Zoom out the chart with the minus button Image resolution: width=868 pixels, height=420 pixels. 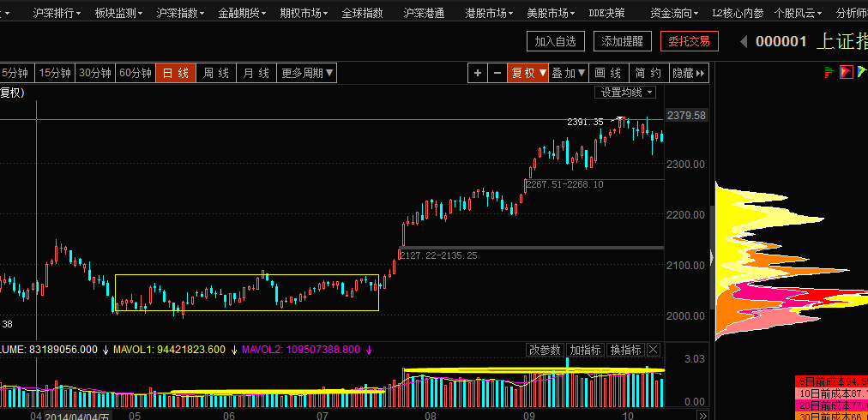point(497,74)
